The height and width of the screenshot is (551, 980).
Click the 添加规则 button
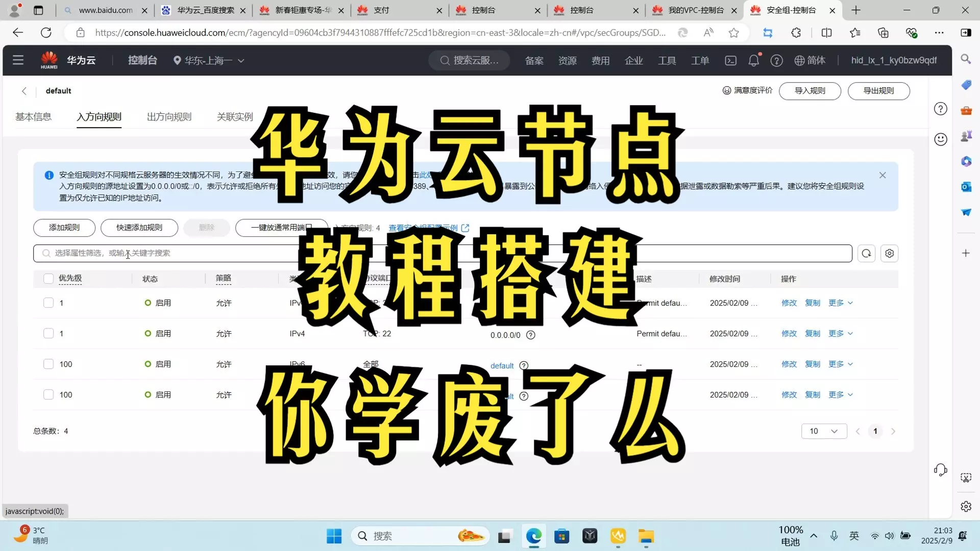click(64, 228)
